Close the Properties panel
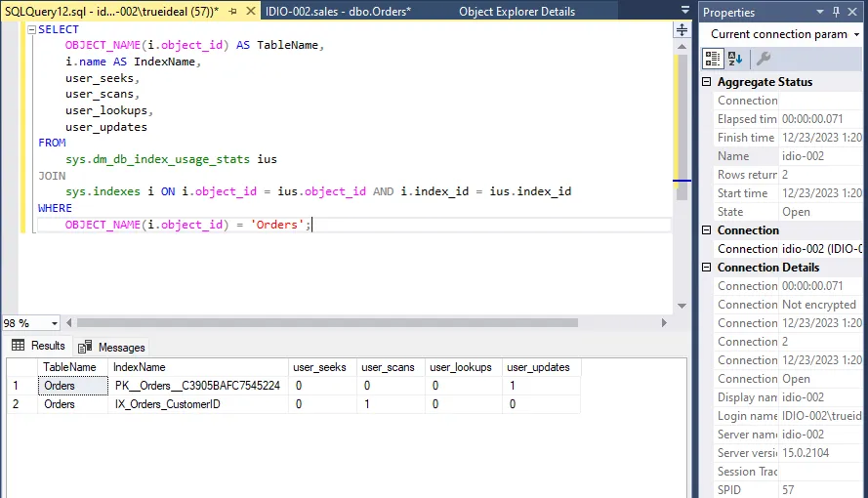Viewport: 868px width, 498px height. click(x=854, y=12)
